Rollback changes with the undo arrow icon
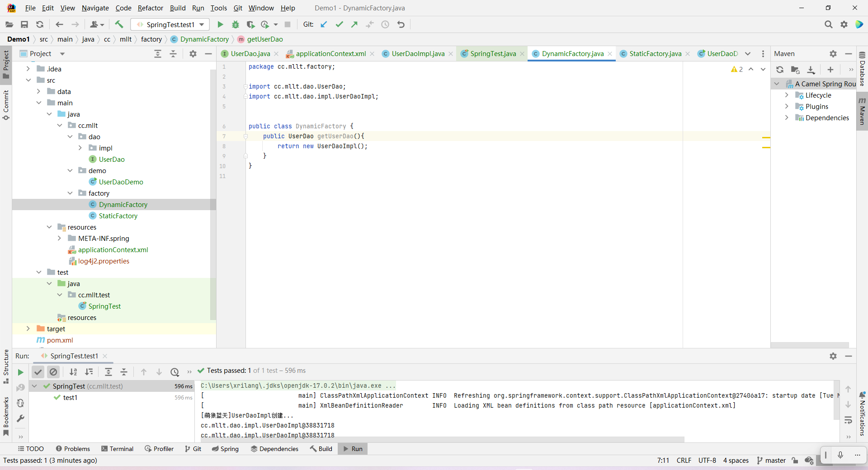 (401, 24)
